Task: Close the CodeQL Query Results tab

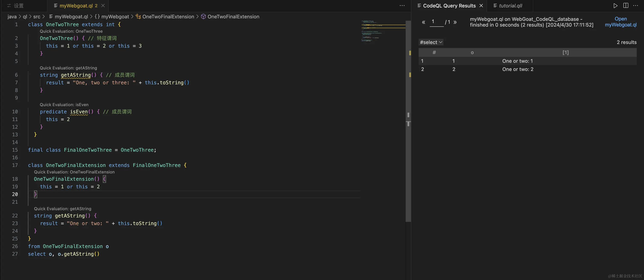Action: click(481, 6)
